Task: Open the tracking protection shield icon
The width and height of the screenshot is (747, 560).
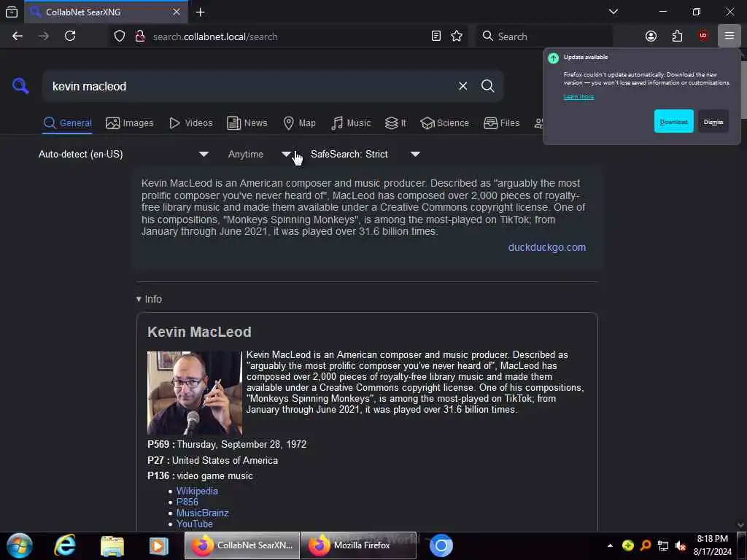Action: point(120,36)
